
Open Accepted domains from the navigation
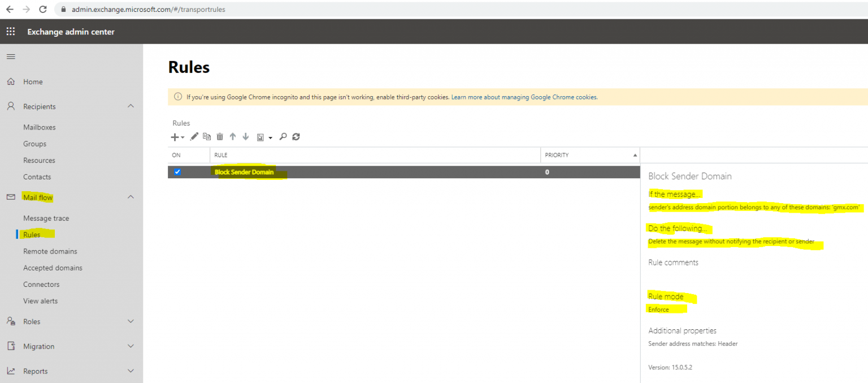pos(53,268)
